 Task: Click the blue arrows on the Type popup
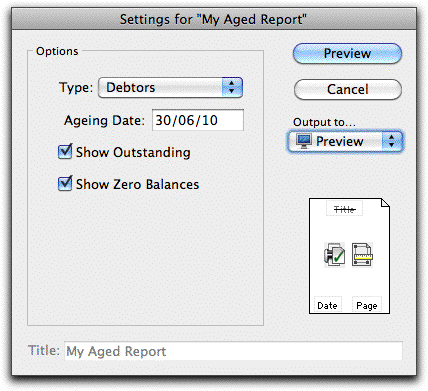tap(232, 88)
